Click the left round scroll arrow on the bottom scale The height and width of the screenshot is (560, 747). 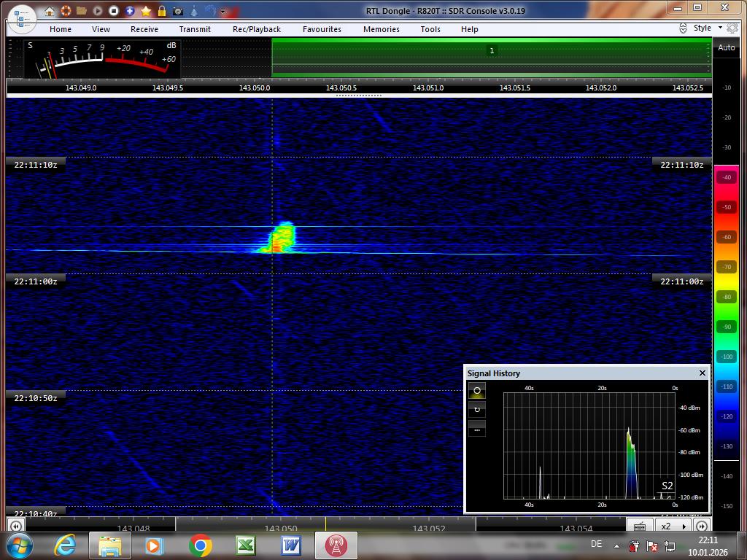click(16, 526)
